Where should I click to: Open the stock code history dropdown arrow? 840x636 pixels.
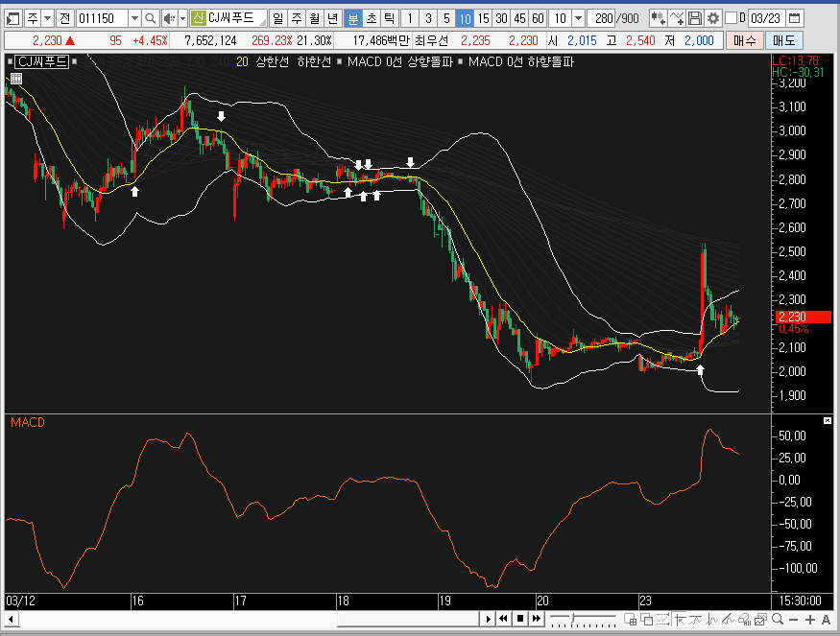pyautogui.click(x=134, y=19)
